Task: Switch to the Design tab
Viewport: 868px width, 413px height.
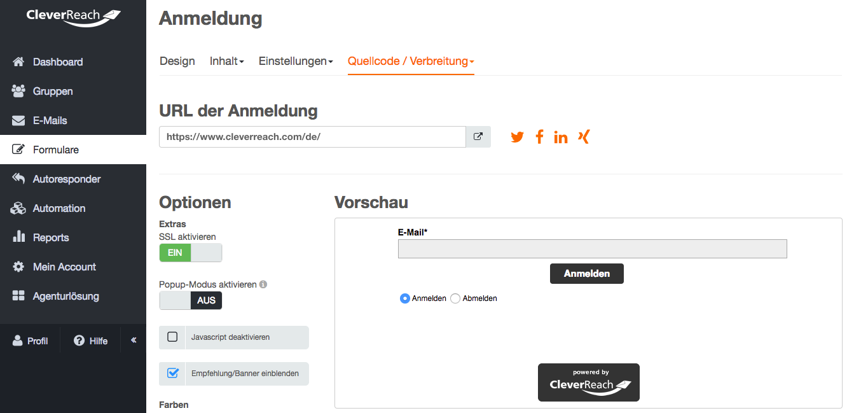Action: [x=177, y=61]
